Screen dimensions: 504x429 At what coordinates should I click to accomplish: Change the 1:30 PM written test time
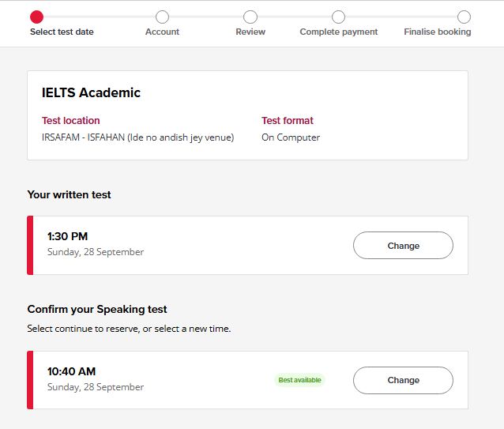pos(403,246)
